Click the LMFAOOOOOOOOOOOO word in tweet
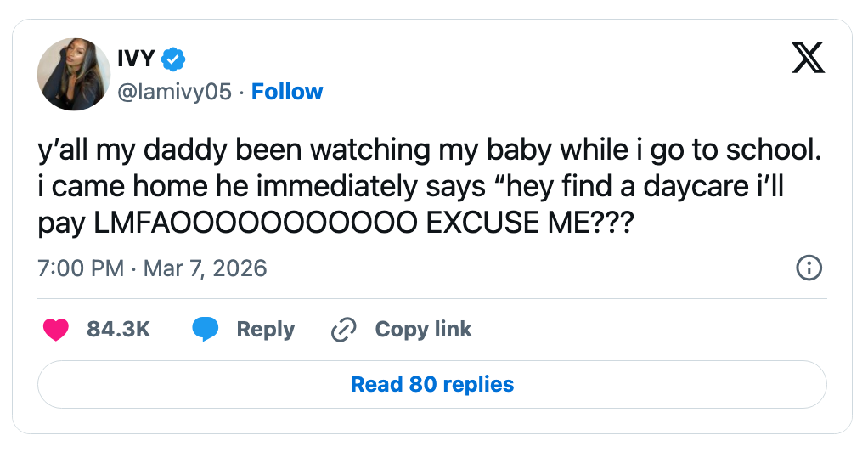Viewport: 868px width, 452px height. (255, 223)
